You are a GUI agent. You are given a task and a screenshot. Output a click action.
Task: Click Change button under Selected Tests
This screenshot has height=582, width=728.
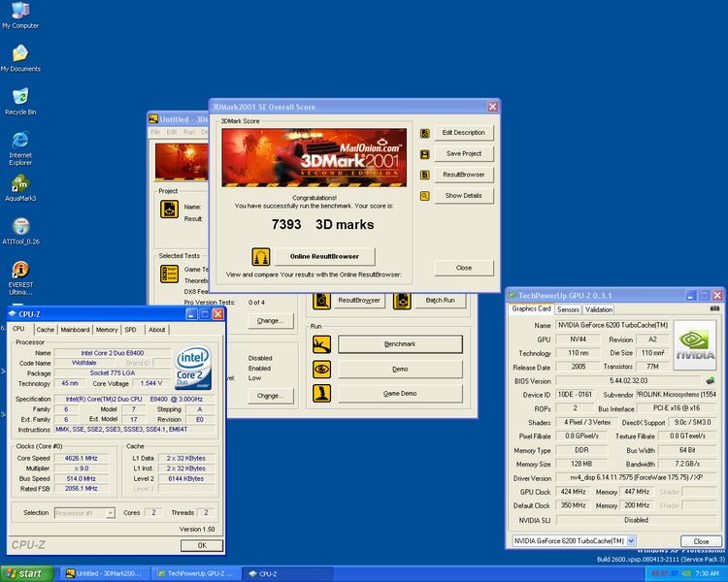(x=270, y=321)
